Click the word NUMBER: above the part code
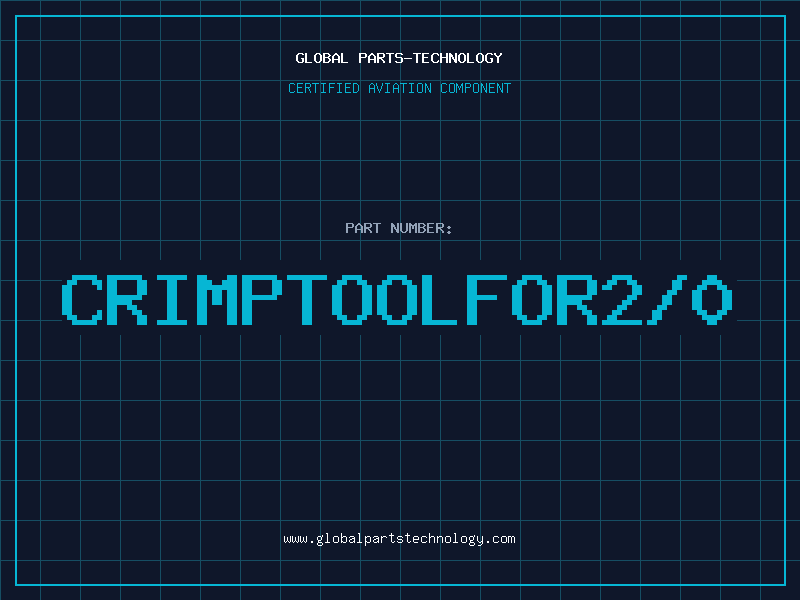Screen dimensions: 800x600 point(419,228)
